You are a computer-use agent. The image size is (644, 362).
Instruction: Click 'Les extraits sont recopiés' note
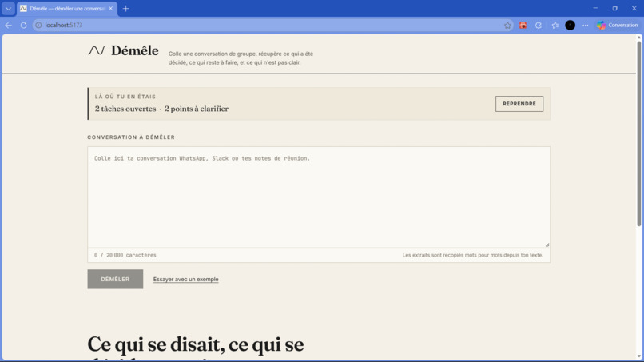(x=472, y=255)
